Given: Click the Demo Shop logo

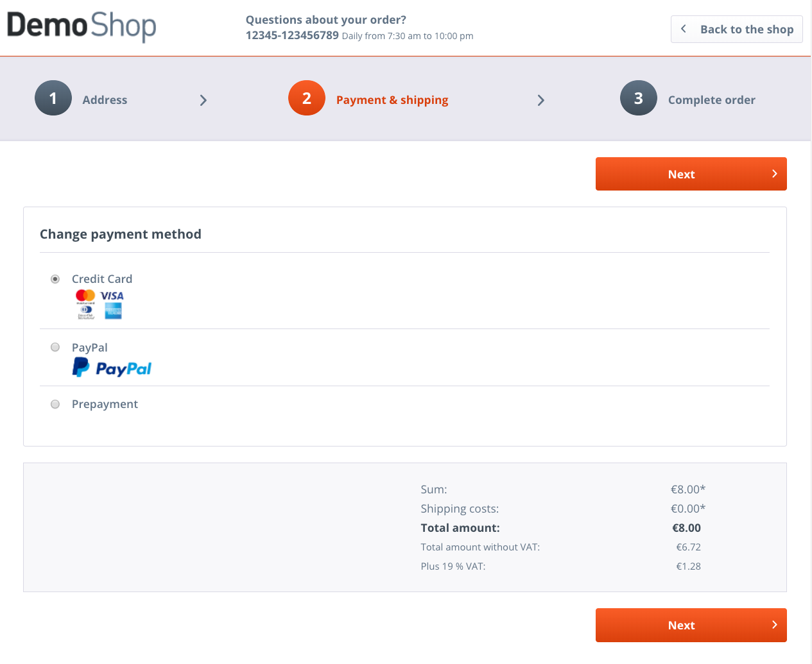Looking at the screenshot, I should coord(82,27).
